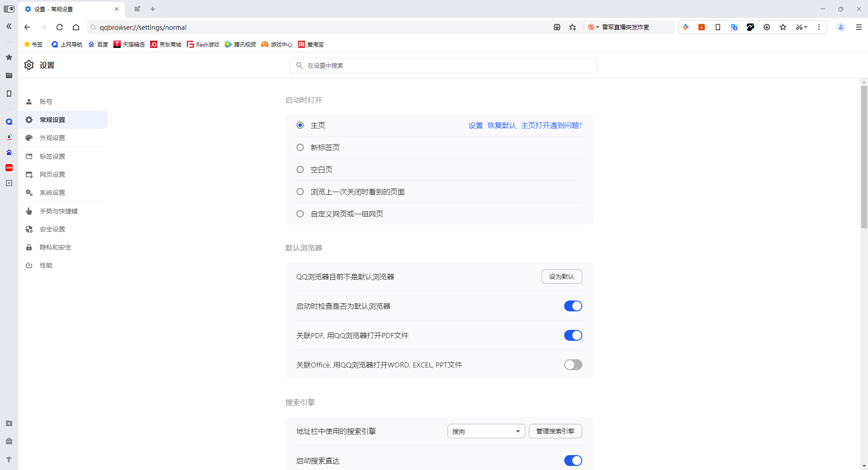Click the black-green extension toolbar icon
Screen dimensions: 868x470
750,27
